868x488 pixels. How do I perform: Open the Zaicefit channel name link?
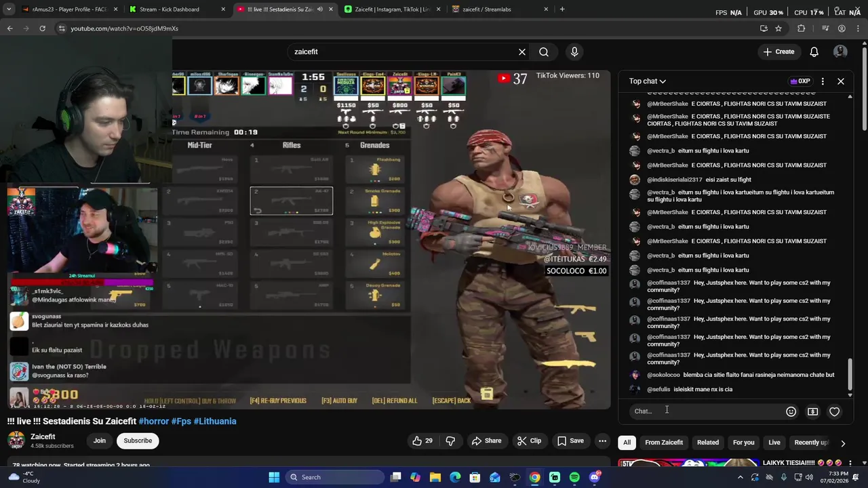tap(43, 436)
